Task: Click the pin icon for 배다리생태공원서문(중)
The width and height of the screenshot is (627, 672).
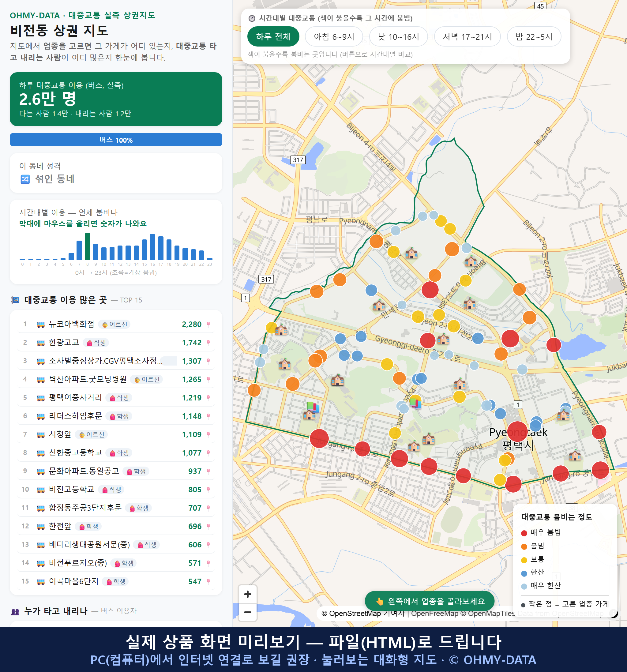Action: click(x=208, y=545)
